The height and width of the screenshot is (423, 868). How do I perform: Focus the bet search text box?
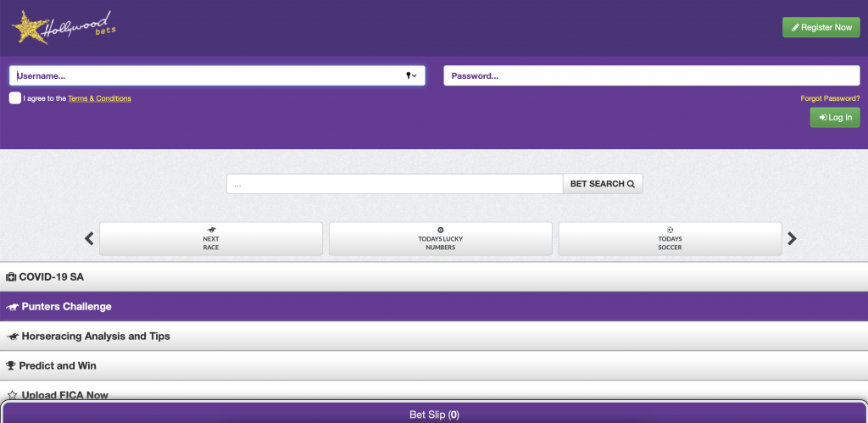(x=395, y=184)
